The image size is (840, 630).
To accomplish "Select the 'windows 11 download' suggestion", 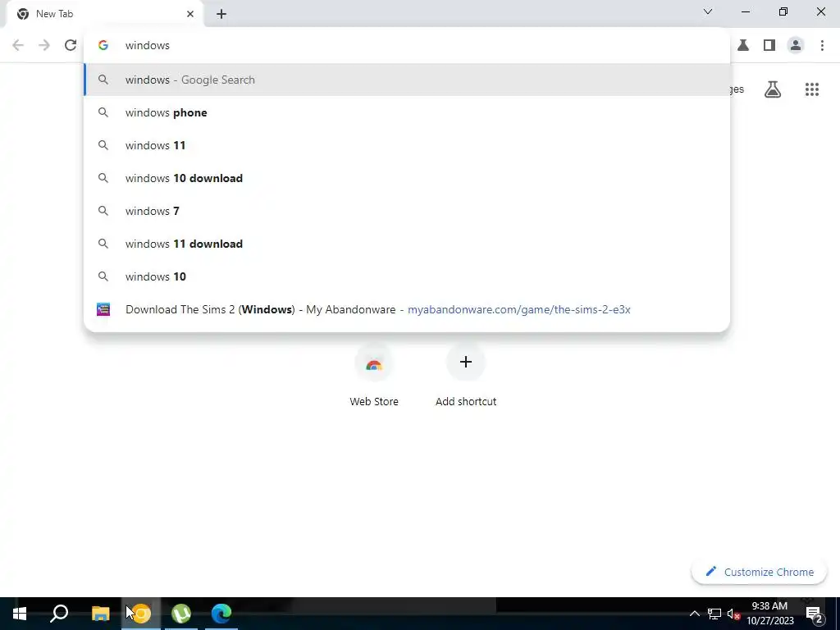I will pos(407,244).
